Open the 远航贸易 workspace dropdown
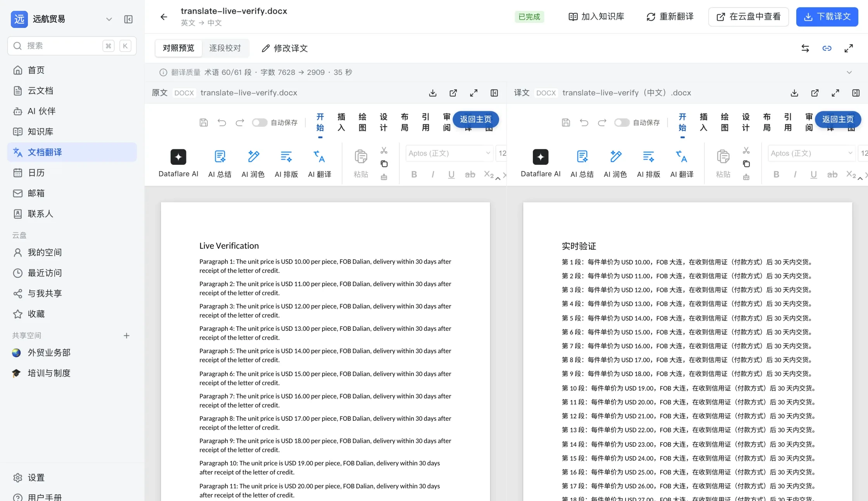The image size is (868, 501). tap(109, 19)
